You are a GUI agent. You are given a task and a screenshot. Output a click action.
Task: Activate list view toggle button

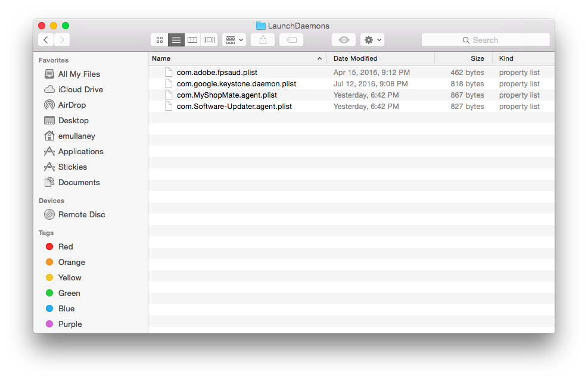(x=176, y=40)
